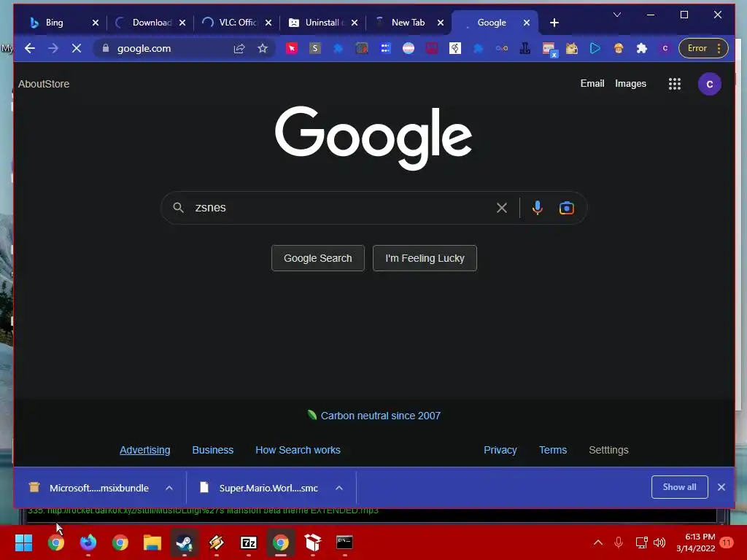The image size is (747, 560).
Task: Open Chrome menu next to Error
Action: tap(719, 48)
